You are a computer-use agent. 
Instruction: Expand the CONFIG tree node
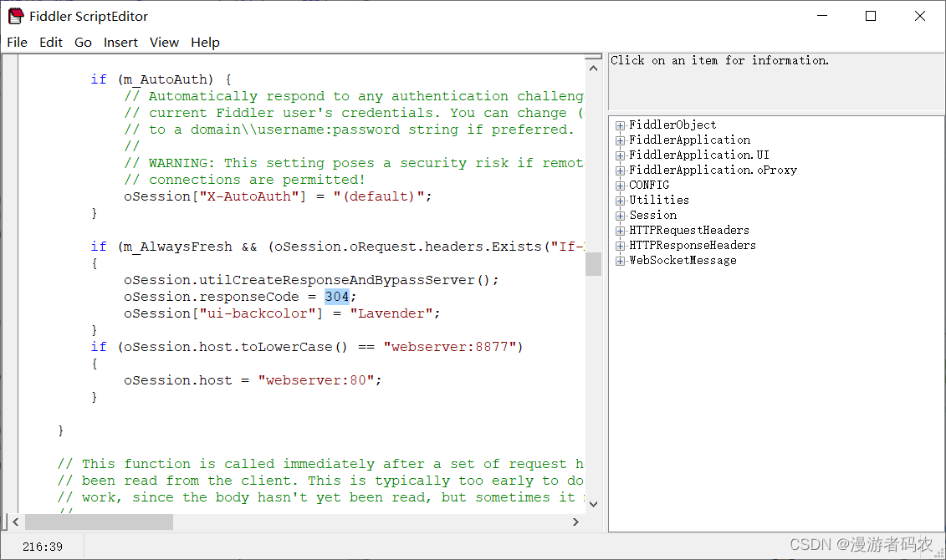pyautogui.click(x=620, y=186)
